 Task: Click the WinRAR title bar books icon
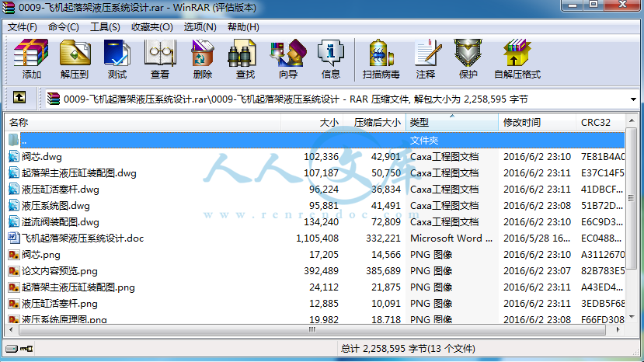[x=9, y=7]
